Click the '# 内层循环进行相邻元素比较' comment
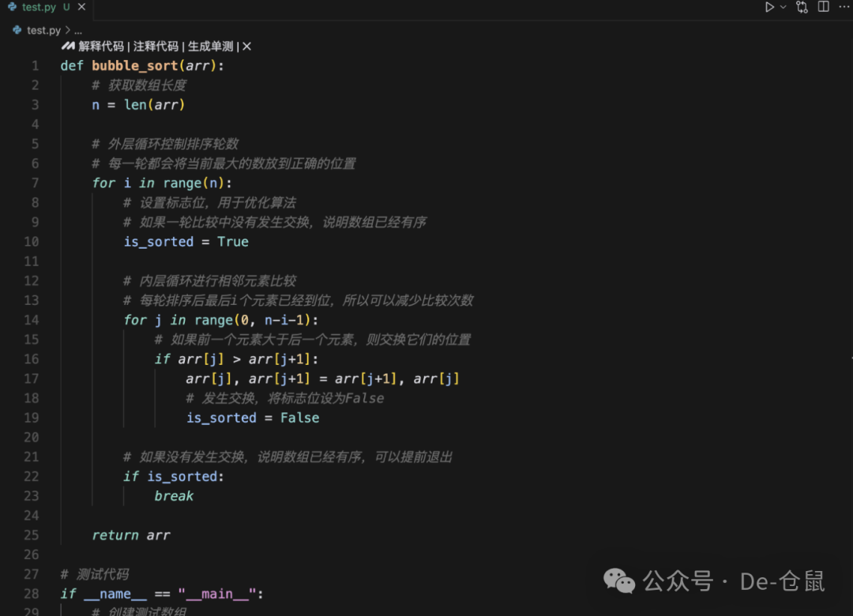 click(210, 281)
